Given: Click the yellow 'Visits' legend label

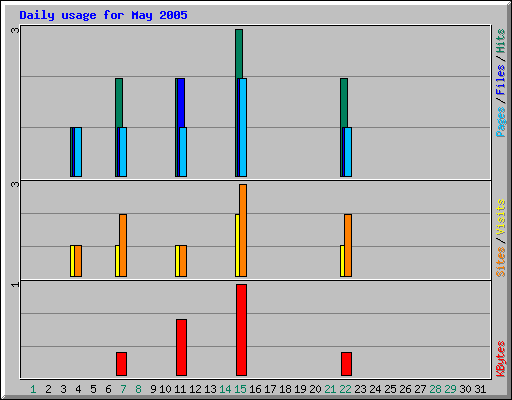Looking at the screenshot, I should coord(500,217).
